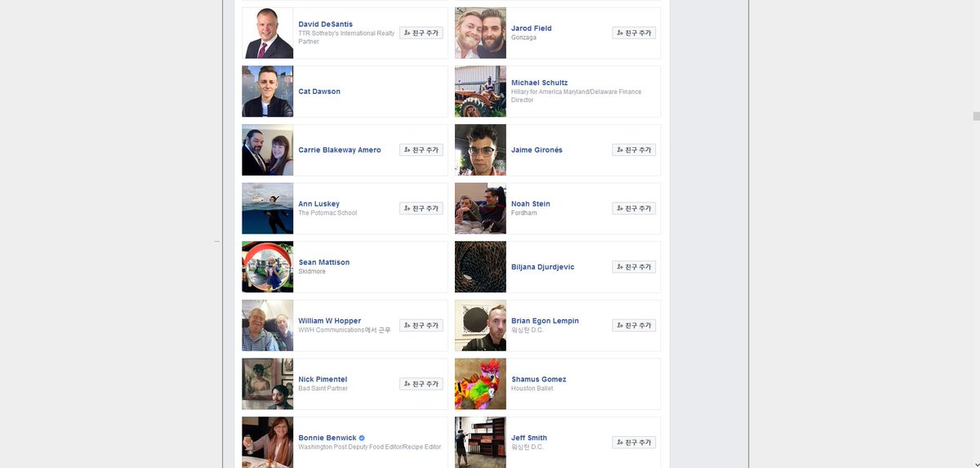This screenshot has width=980, height=468.
Task: Click the page scrollbar thumb on the right
Action: [x=976, y=116]
